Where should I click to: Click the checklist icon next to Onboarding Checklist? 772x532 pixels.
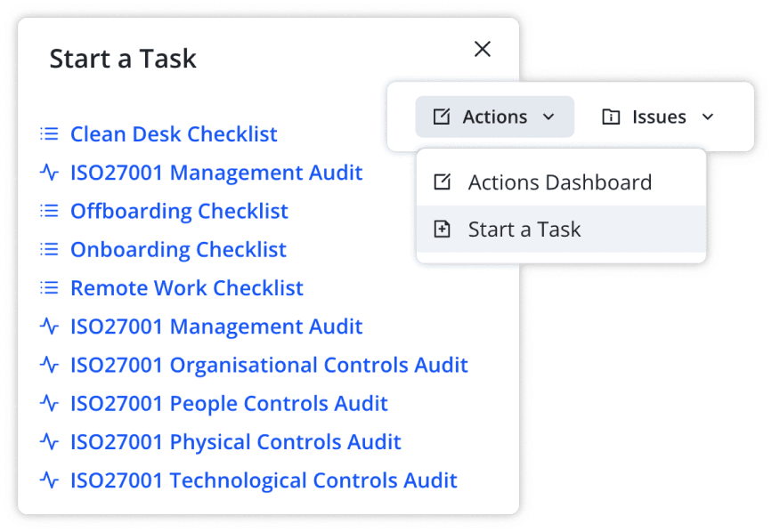[49, 250]
